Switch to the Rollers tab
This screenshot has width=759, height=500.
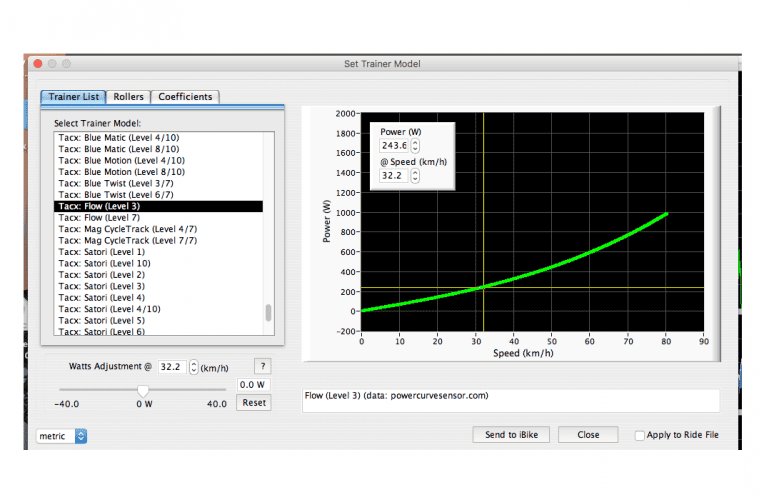(128, 97)
